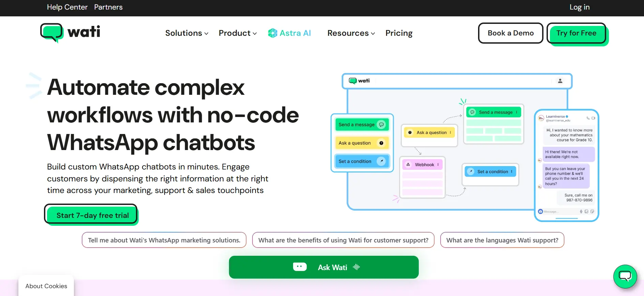Click the icon on the sidebar Set a condition block
Viewport: 644px width, 296px height.
(x=381, y=161)
